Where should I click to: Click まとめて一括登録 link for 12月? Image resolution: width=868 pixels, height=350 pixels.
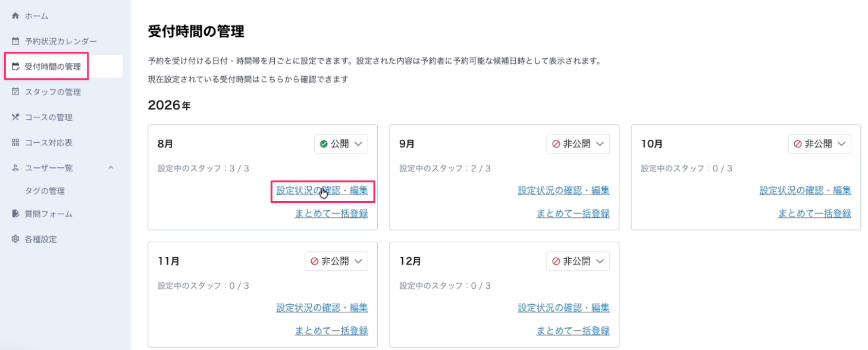click(573, 330)
